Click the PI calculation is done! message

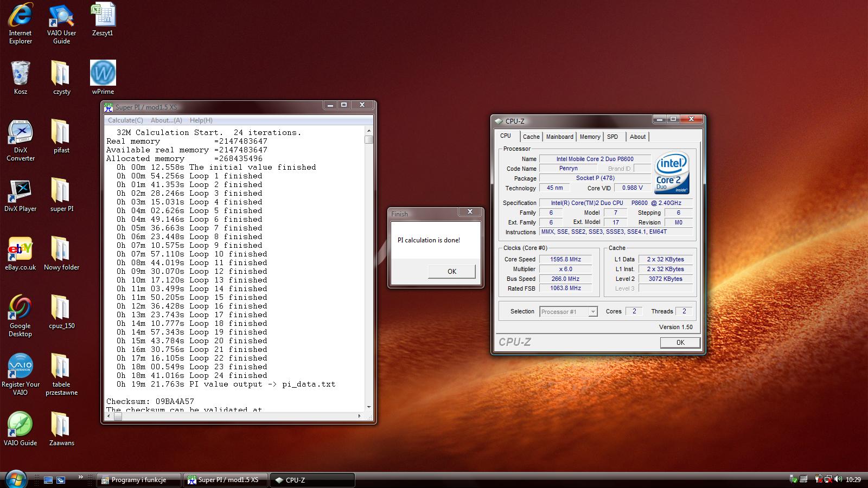click(429, 240)
